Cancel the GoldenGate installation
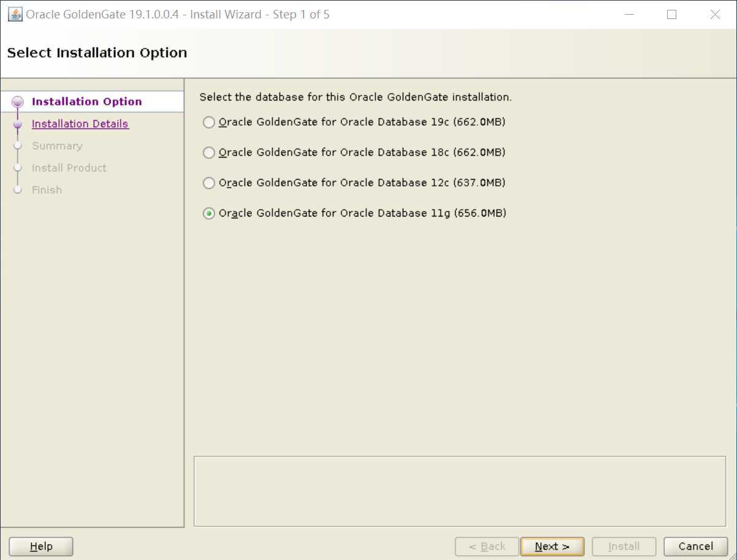Screen dimensions: 737x560 point(695,547)
